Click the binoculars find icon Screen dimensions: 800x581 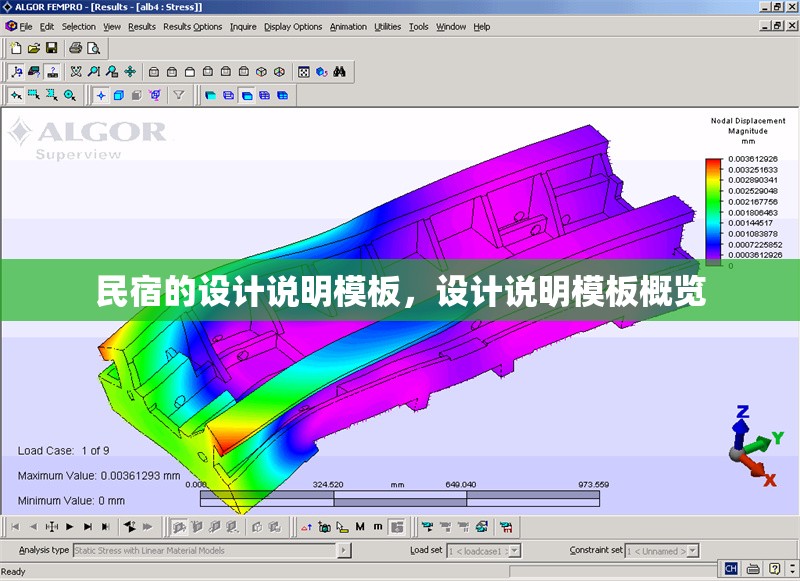coord(339,71)
